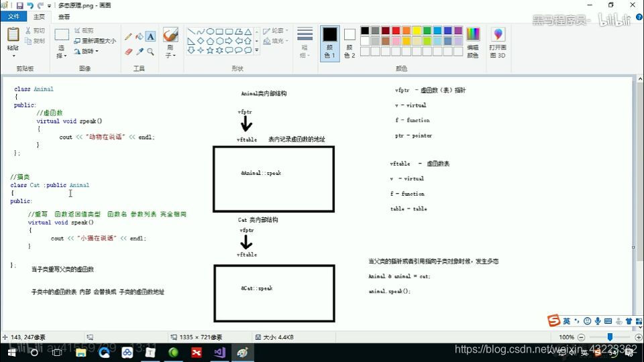Pick the diamond shape
Viewport: 644px width, 362px height.
click(201, 41)
